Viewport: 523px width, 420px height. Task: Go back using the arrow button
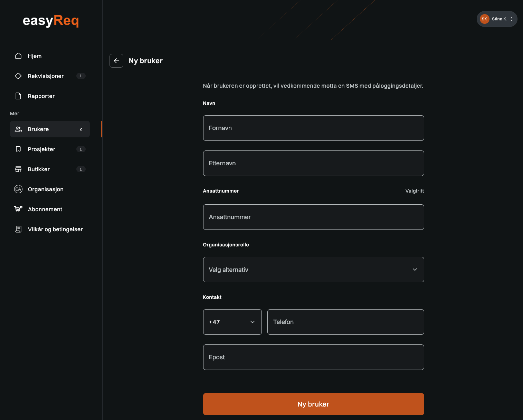[x=116, y=61]
